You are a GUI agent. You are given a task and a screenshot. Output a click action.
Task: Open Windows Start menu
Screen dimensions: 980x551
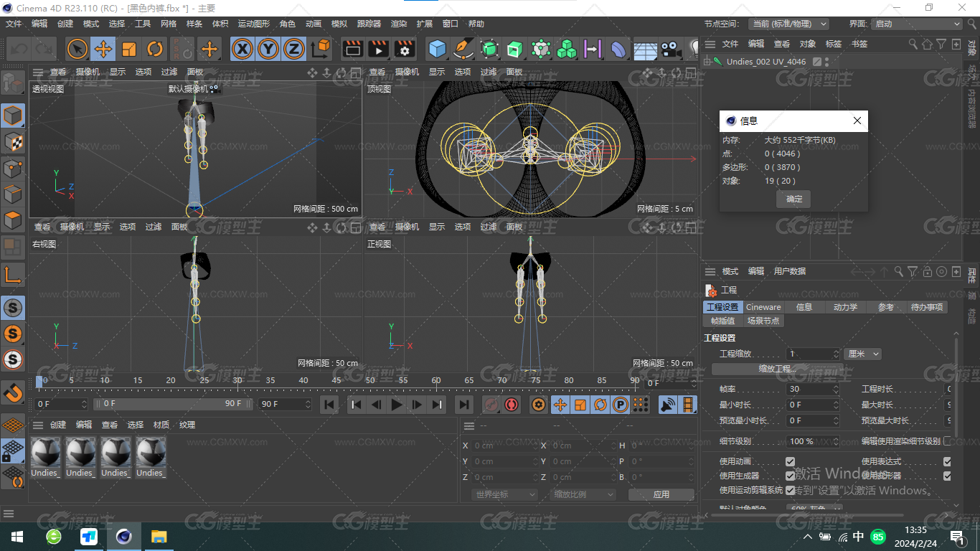click(x=17, y=537)
